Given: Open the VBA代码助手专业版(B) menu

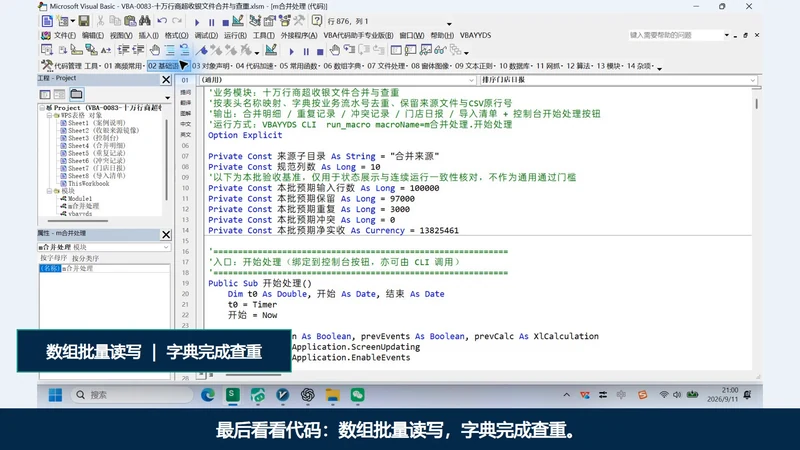Looking at the screenshot, I should tap(358, 35).
